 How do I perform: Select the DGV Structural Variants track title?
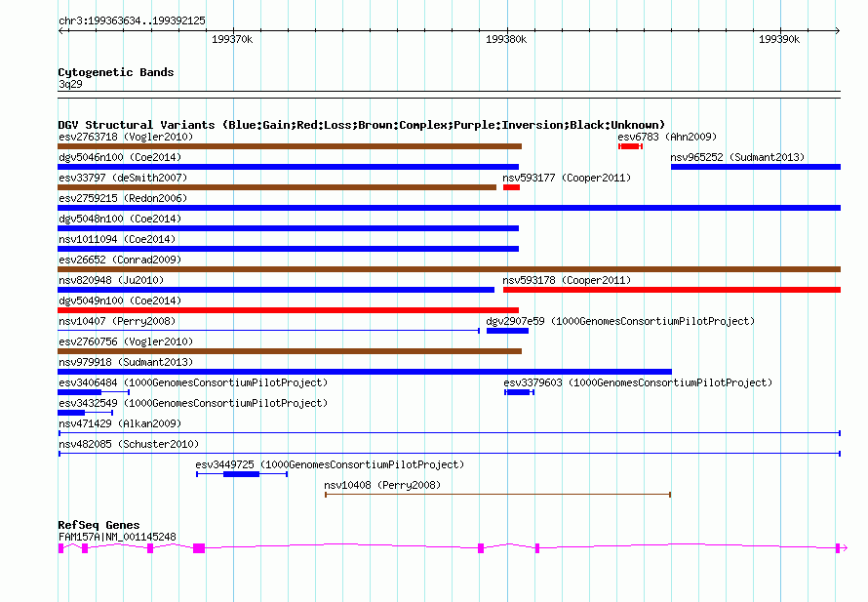pyautogui.click(x=361, y=125)
